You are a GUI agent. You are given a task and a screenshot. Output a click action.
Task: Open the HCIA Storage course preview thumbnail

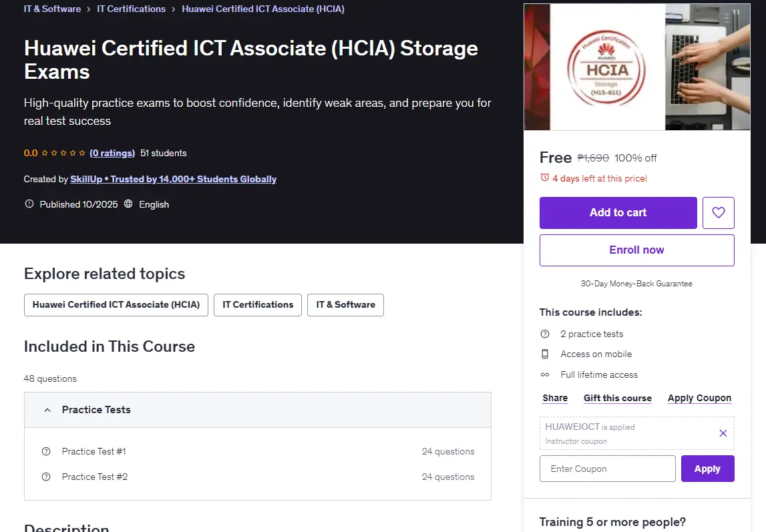point(637,67)
